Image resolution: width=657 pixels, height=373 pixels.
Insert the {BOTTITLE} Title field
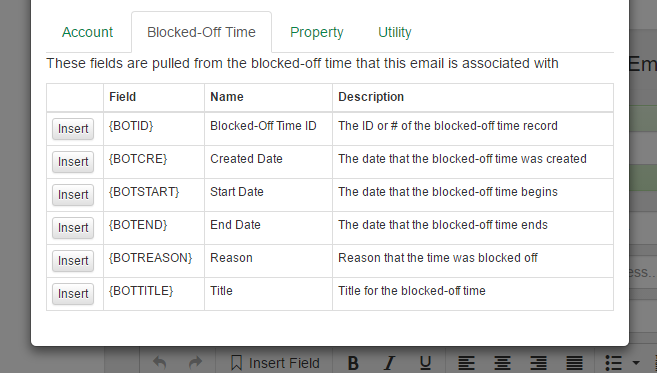point(73,294)
